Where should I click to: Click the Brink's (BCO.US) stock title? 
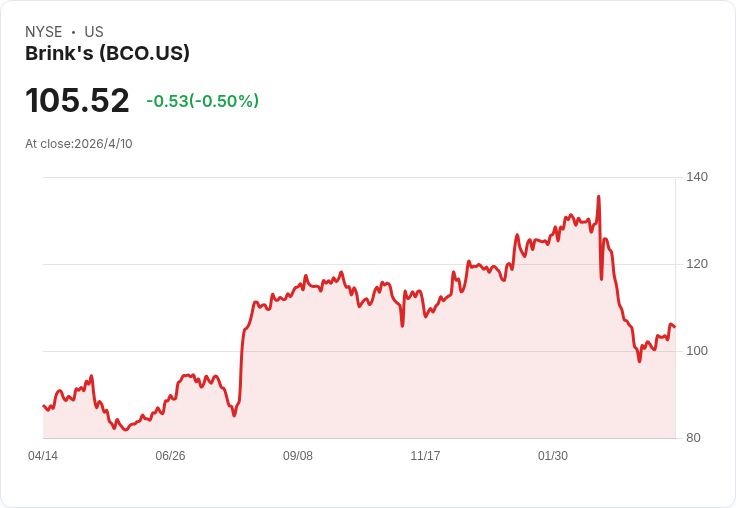pyautogui.click(x=107, y=54)
